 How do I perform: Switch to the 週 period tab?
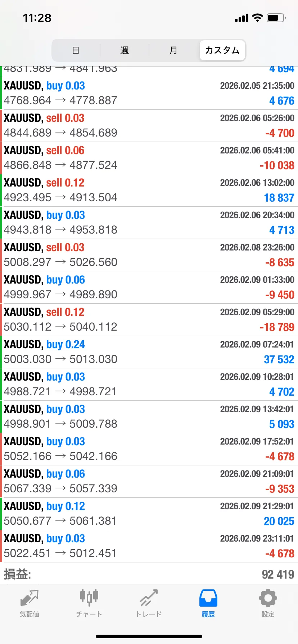pyautogui.click(x=125, y=50)
